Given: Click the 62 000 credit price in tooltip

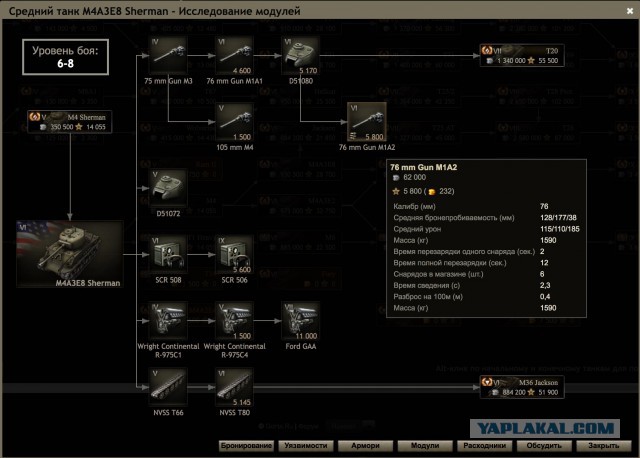Looking at the screenshot, I should point(414,178).
